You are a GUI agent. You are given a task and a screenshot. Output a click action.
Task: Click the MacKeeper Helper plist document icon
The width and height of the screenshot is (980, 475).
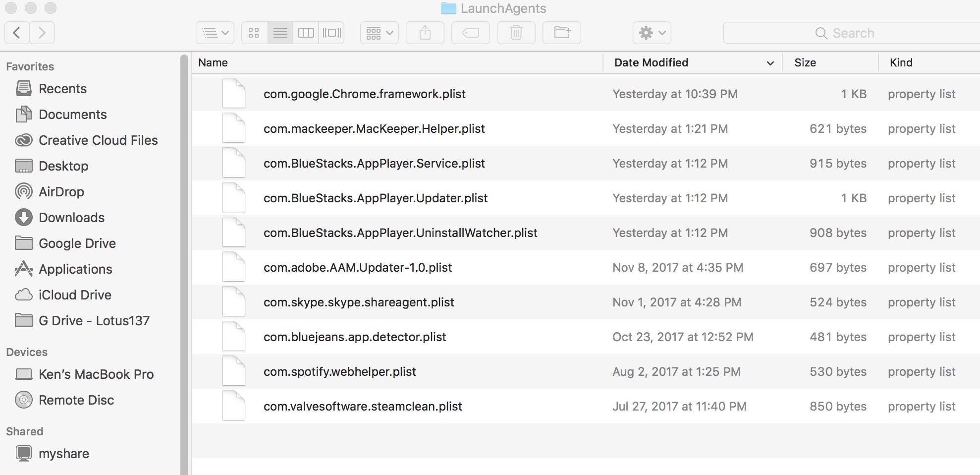point(234,128)
